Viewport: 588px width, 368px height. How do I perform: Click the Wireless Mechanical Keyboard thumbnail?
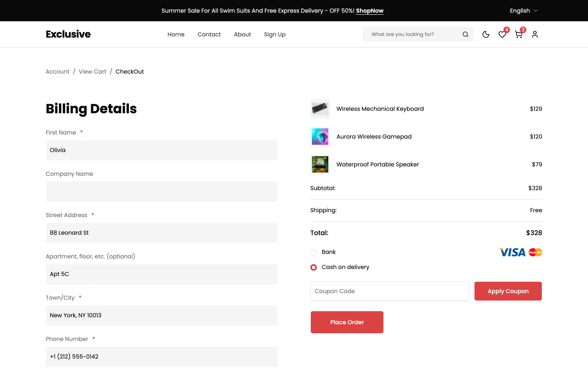[320, 109]
